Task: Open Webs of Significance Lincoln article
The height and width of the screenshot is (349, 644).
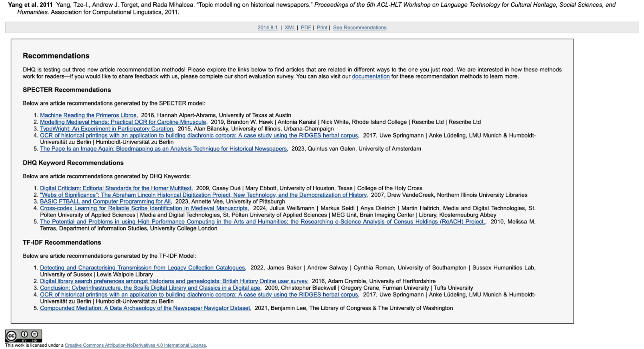Action: pos(203,195)
